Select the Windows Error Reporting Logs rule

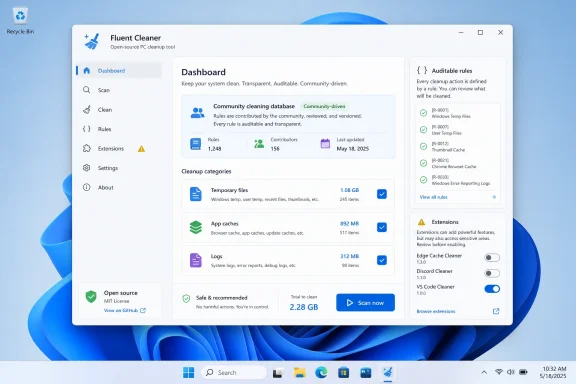coord(458,180)
